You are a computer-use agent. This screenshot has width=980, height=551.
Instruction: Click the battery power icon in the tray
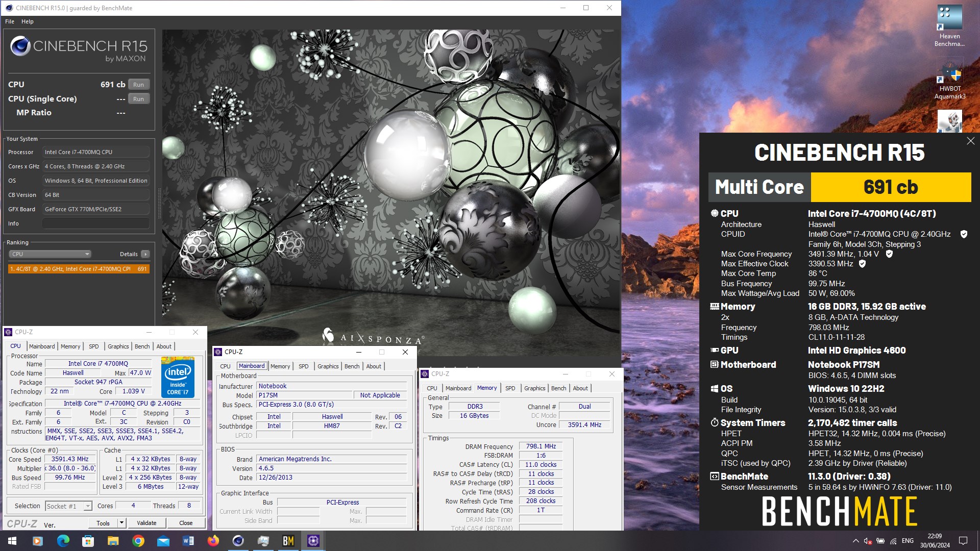coord(880,541)
